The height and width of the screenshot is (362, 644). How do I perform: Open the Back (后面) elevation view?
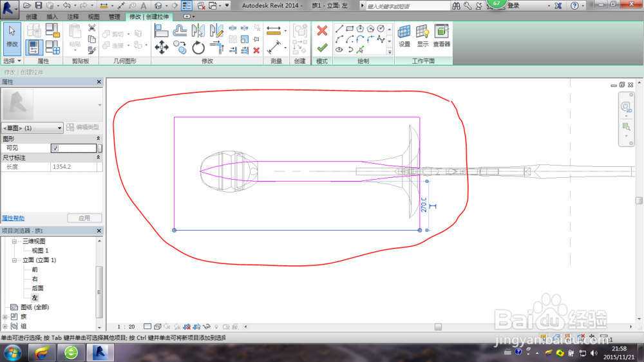[x=37, y=289]
